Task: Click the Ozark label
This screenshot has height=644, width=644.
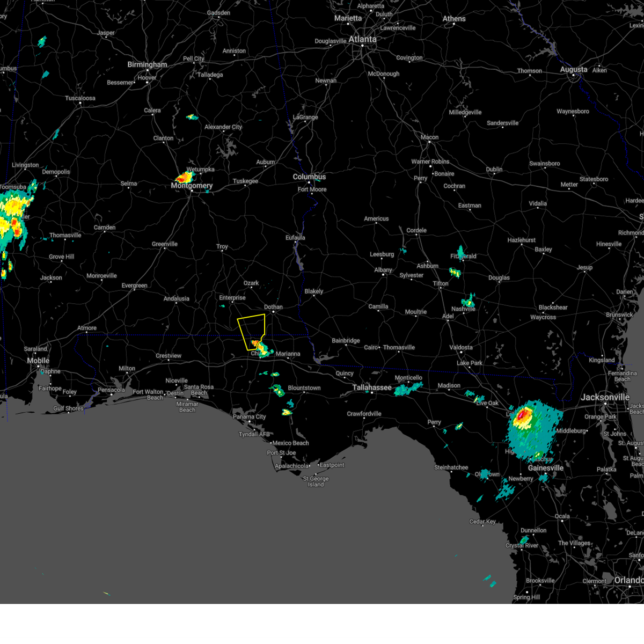Action: 251,283
